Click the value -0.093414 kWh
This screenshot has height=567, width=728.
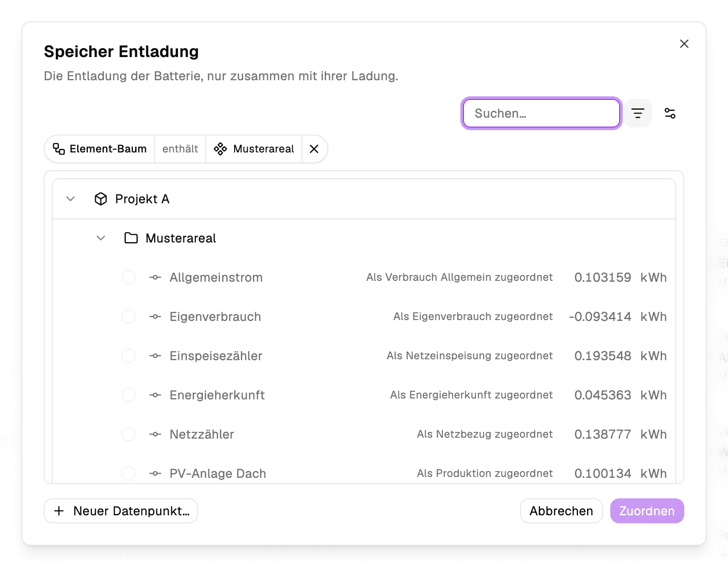click(618, 316)
